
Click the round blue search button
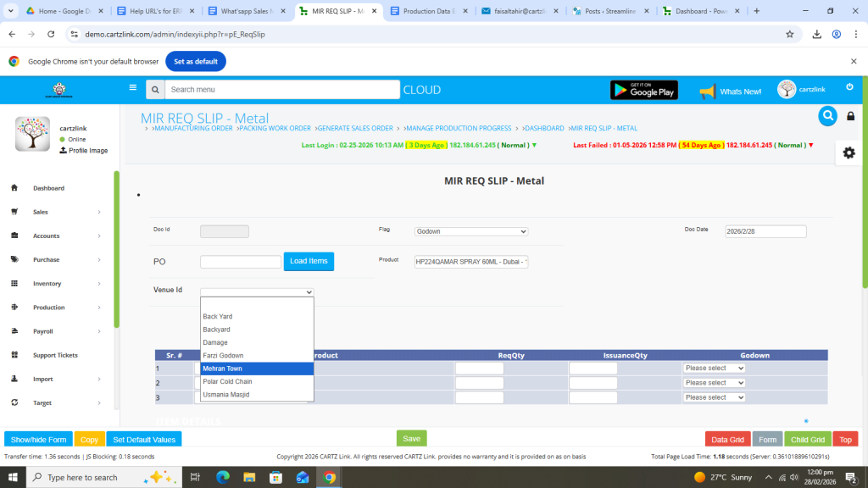(827, 116)
